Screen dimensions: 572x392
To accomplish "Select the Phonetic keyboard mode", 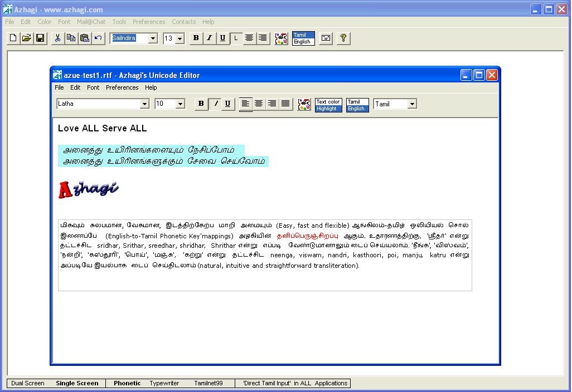I will pyautogui.click(x=127, y=383).
